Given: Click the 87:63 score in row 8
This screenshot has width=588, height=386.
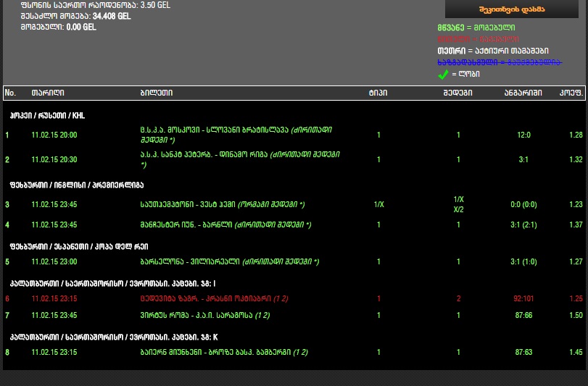Looking at the screenshot, I should (523, 353).
